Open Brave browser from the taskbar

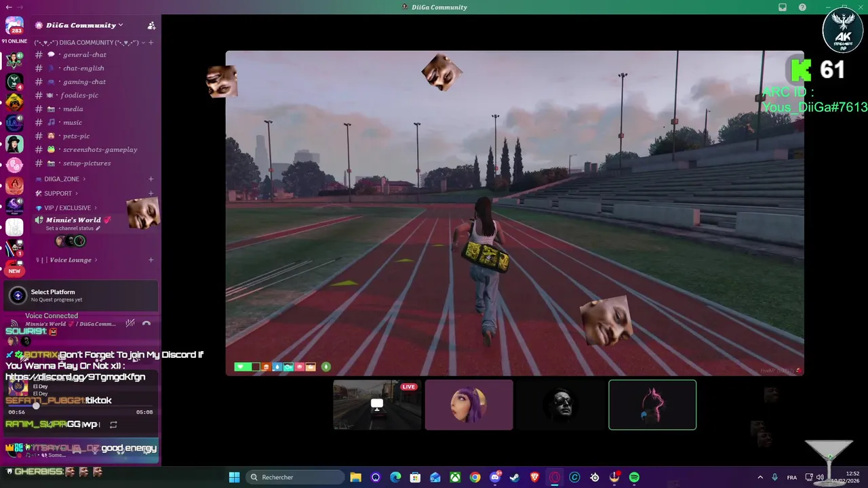(x=535, y=477)
